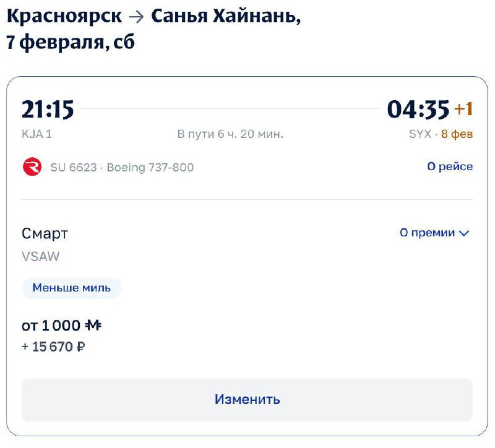495x448 pixels.
Task: Click the SU 6623 Boeing 737-800 flight text
Action: pyautogui.click(x=122, y=167)
